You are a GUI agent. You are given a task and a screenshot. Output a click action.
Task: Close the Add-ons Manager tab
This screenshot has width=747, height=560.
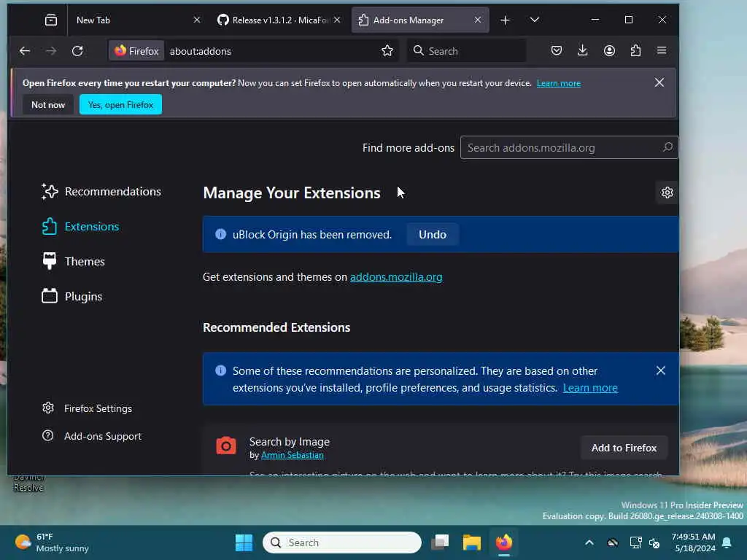coord(478,20)
